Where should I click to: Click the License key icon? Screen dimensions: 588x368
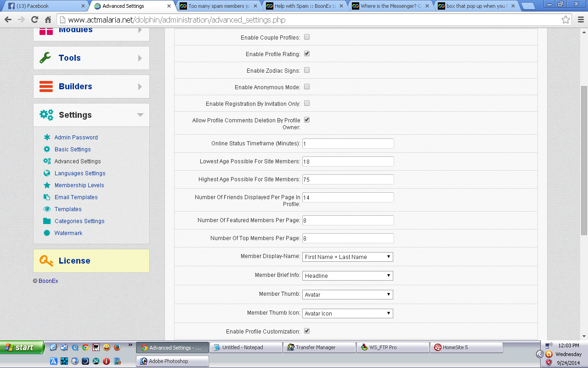click(x=46, y=261)
